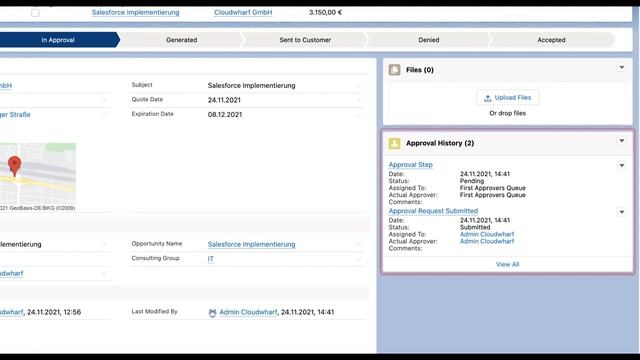
Task: Click the Pending status text
Action: 472,181
